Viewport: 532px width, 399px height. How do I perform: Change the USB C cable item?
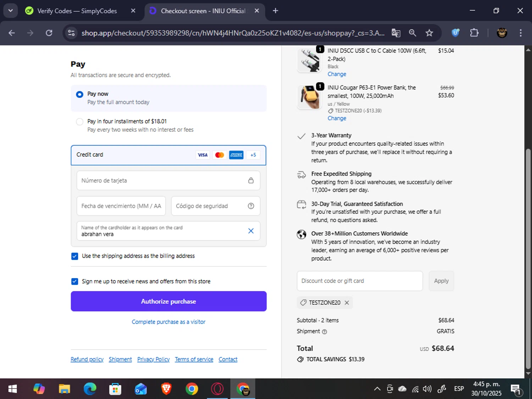coord(337,74)
